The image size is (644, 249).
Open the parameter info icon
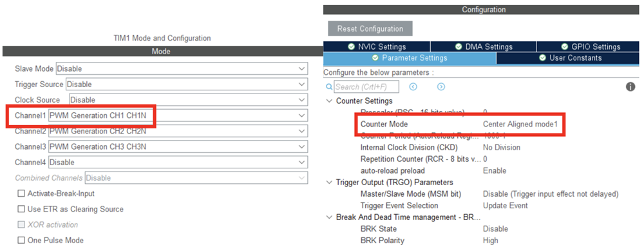(x=630, y=87)
